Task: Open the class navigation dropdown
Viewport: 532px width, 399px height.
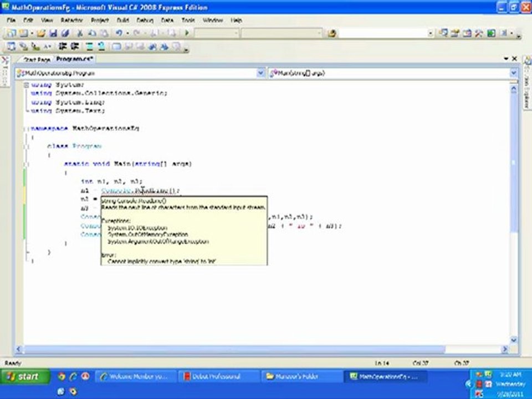Action: pos(260,73)
